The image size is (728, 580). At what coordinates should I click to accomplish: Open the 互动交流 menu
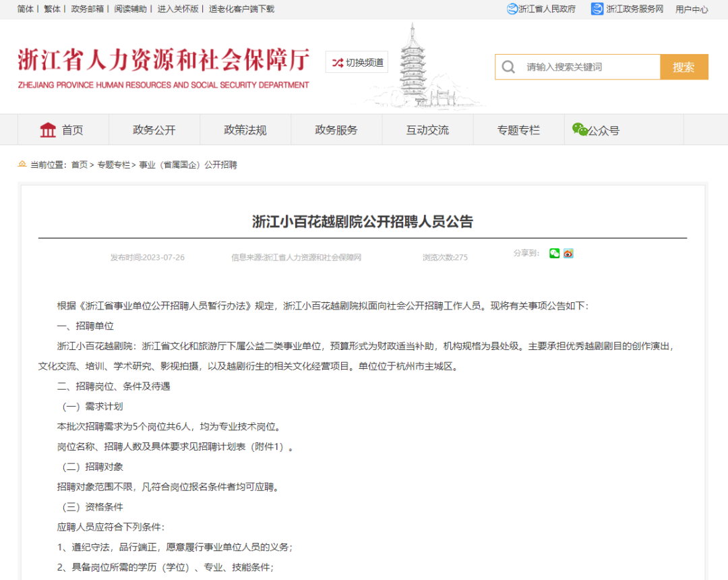pyautogui.click(x=427, y=129)
